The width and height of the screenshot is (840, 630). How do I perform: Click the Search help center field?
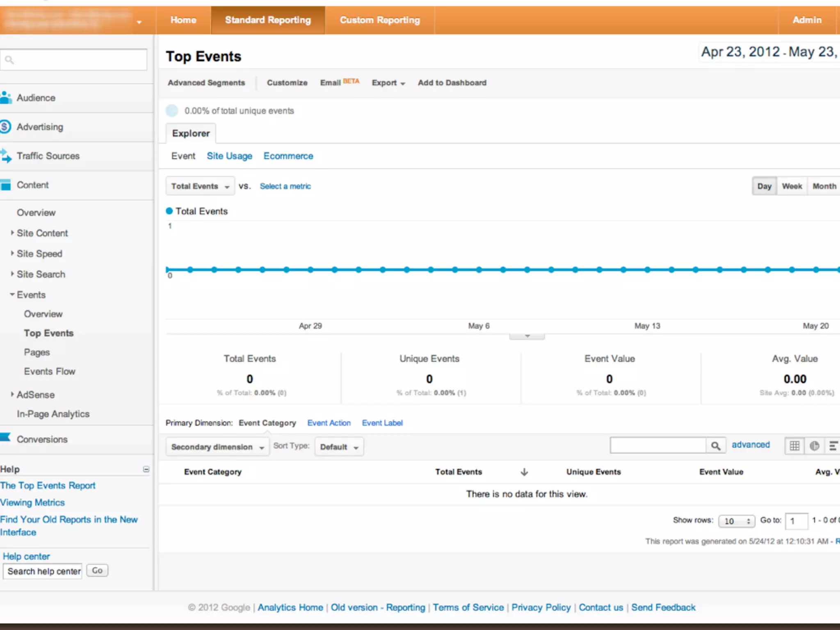[43, 571]
